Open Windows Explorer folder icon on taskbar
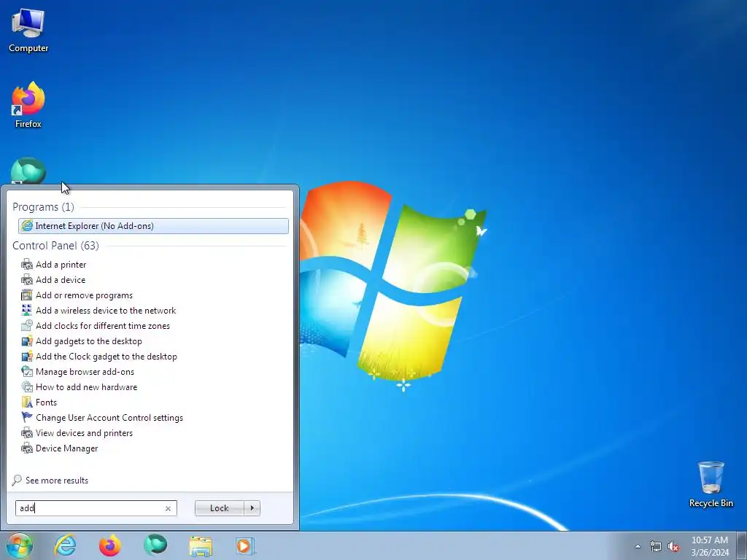 201,545
